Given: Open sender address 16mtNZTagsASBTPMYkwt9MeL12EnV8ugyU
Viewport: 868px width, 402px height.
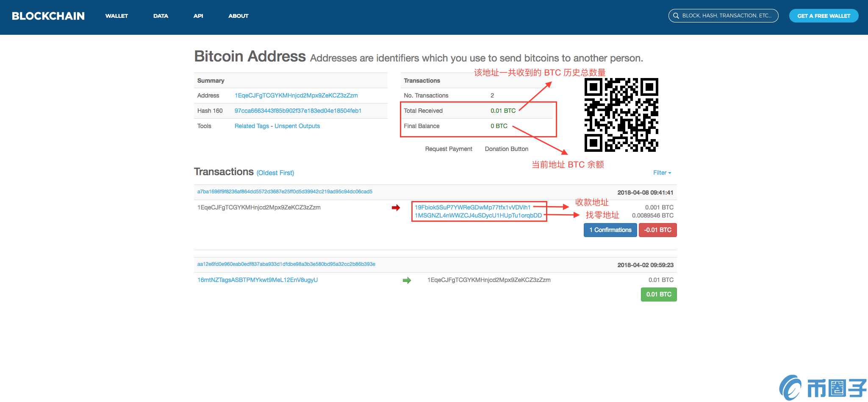Looking at the screenshot, I should click(x=258, y=280).
